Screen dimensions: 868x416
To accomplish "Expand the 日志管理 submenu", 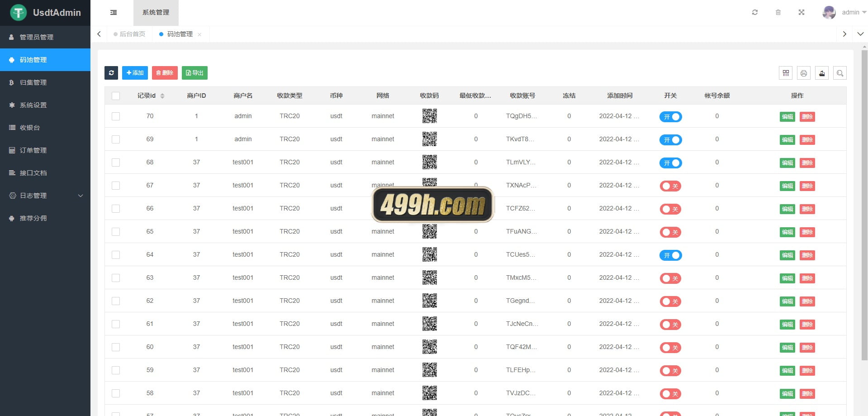I will pyautogui.click(x=45, y=196).
